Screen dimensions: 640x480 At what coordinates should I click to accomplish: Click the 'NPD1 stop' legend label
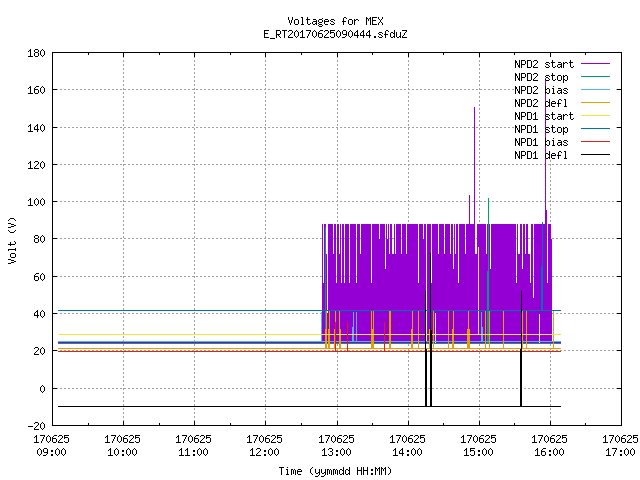(541, 129)
